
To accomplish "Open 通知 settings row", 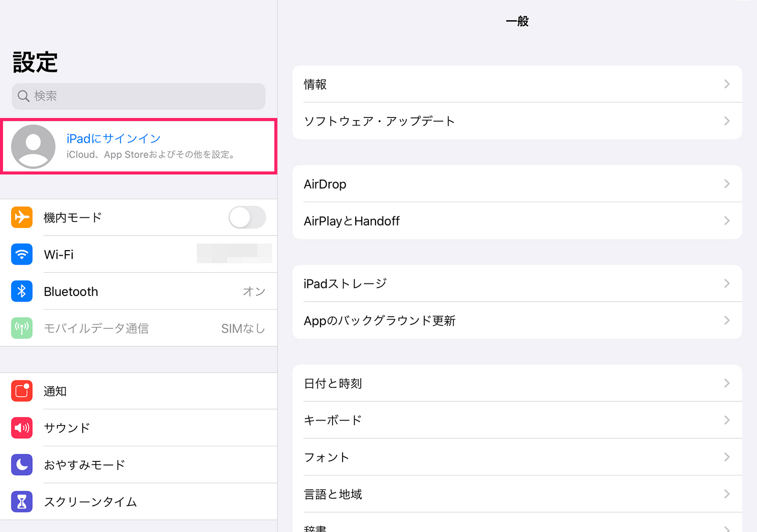I will (x=139, y=391).
